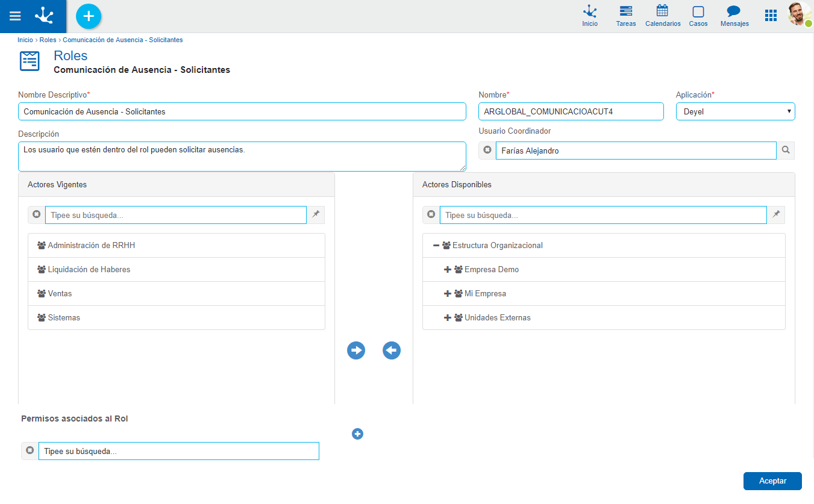814x504 pixels.
Task: Open the Aplicación dropdown showing Deyel
Action: click(x=735, y=111)
